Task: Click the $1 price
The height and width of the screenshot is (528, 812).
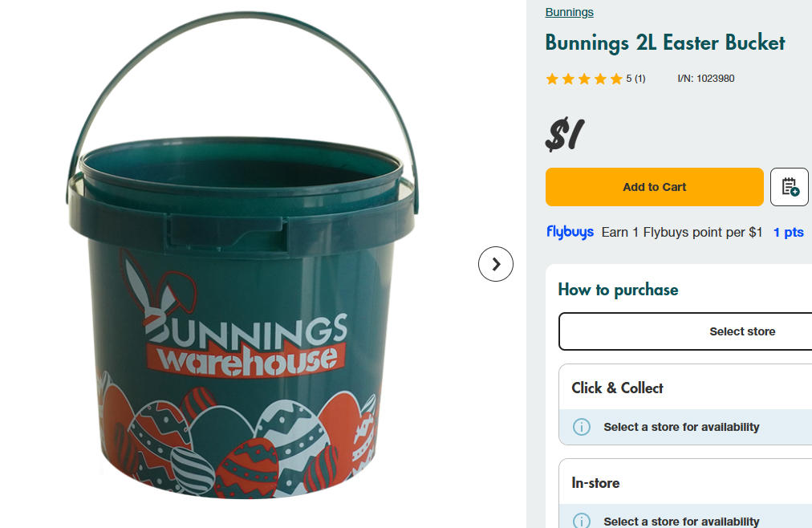Action: pos(565,135)
